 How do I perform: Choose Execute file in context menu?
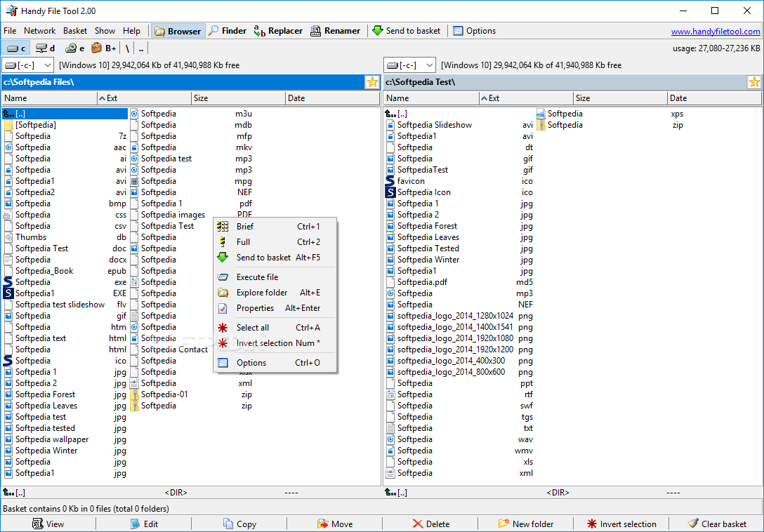[275, 277]
